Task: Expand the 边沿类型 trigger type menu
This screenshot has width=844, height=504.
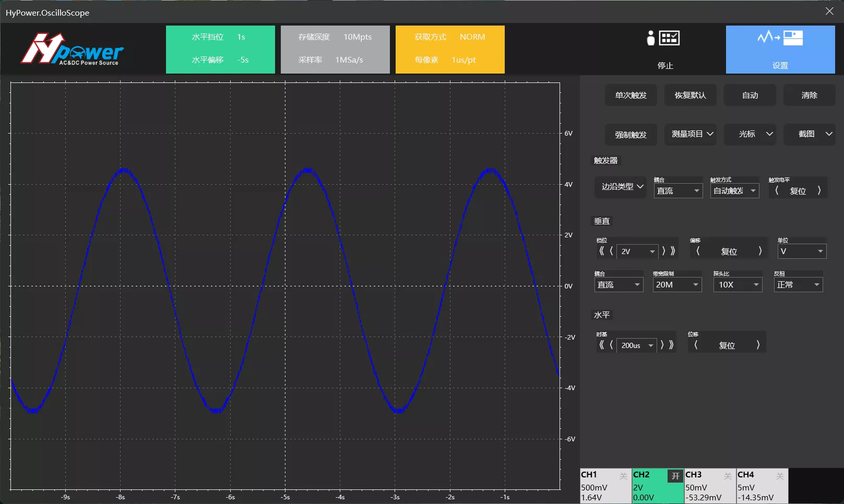Action: click(x=621, y=187)
